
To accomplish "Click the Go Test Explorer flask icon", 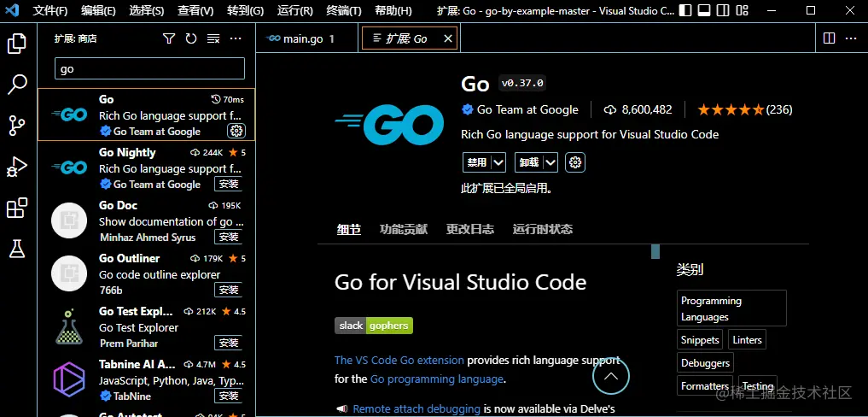I will tap(69, 327).
